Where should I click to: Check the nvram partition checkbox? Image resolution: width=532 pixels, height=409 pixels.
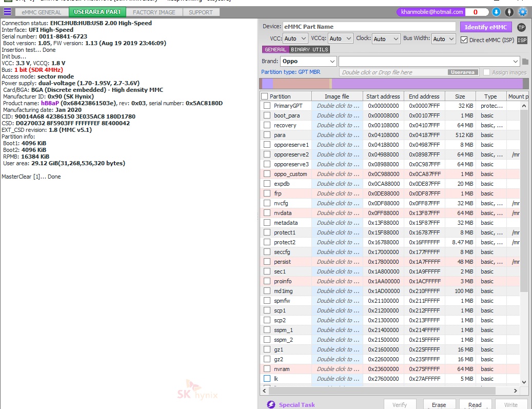click(267, 369)
